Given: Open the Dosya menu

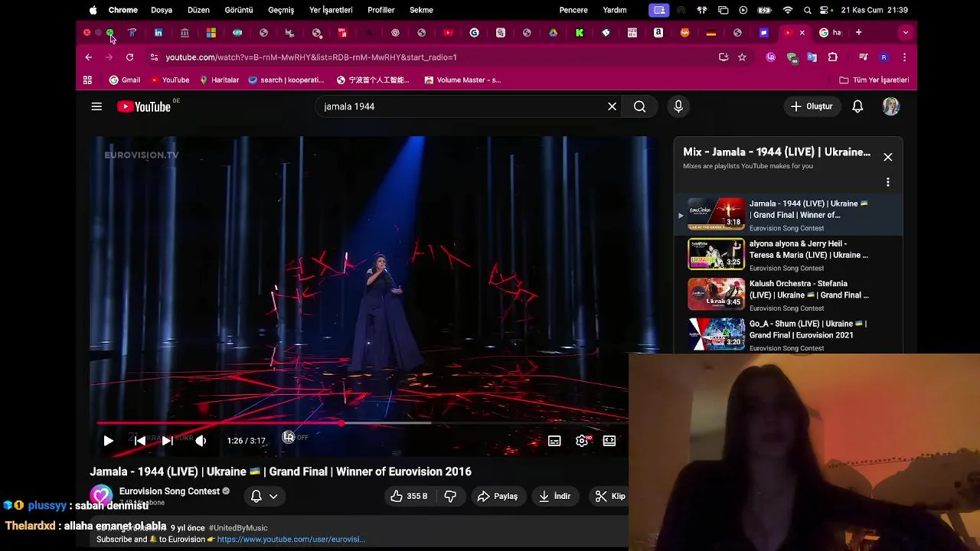Looking at the screenshot, I should tap(162, 10).
